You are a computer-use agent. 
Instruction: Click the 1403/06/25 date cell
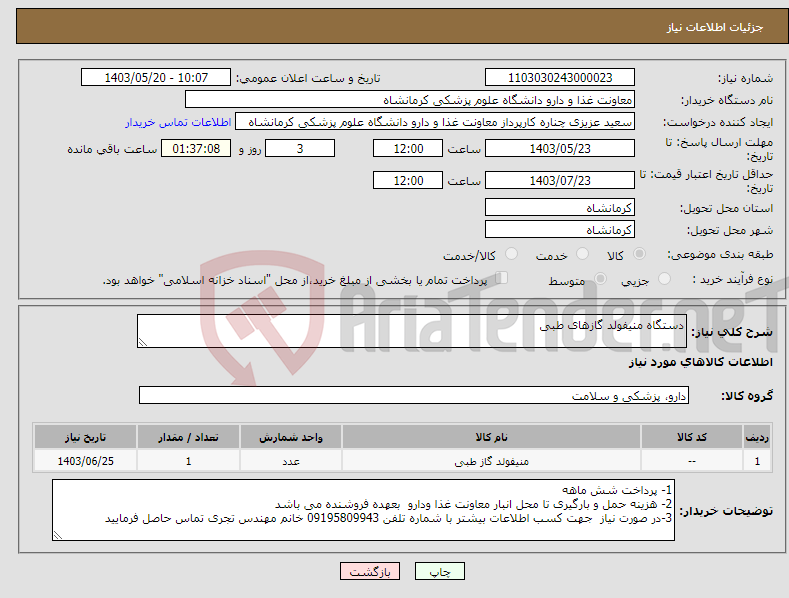(x=86, y=461)
